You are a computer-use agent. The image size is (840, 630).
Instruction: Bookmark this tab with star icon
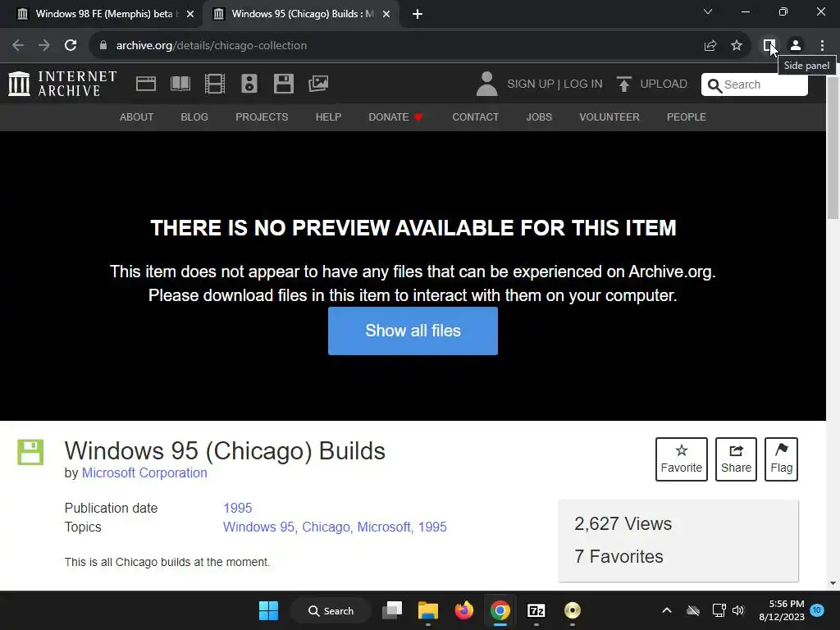click(x=737, y=46)
